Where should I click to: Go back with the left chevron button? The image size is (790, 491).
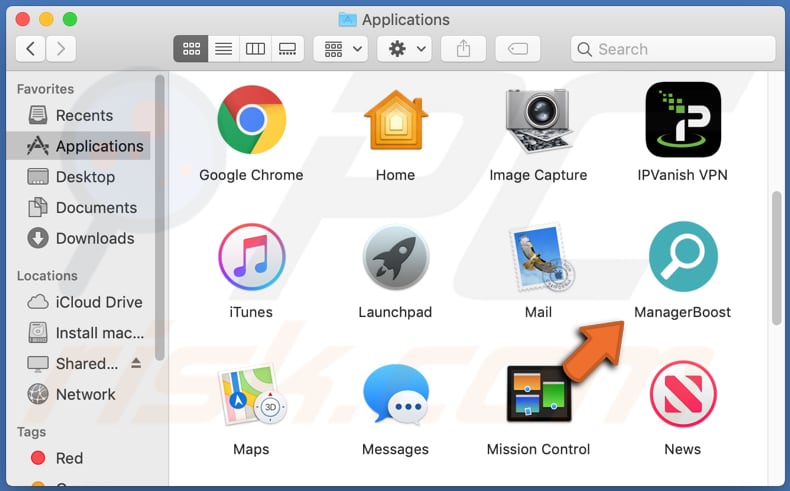click(x=31, y=49)
